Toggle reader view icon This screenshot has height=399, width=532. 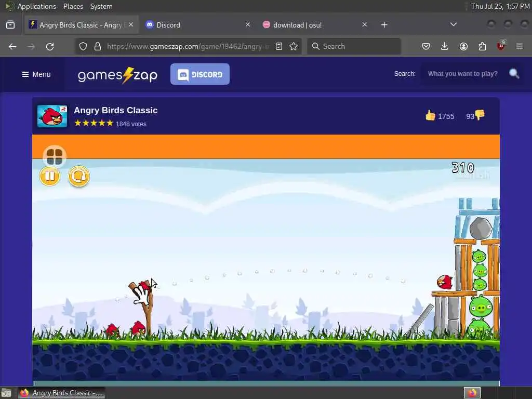pyautogui.click(x=279, y=46)
